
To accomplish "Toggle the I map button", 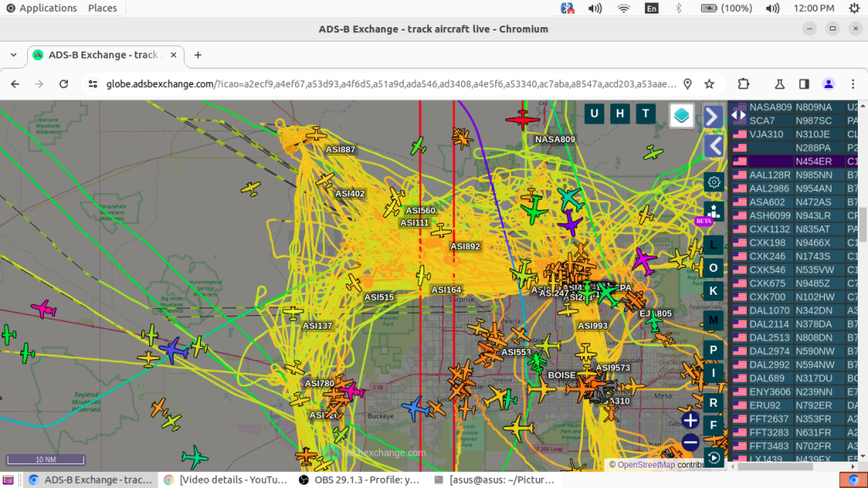I will point(714,373).
